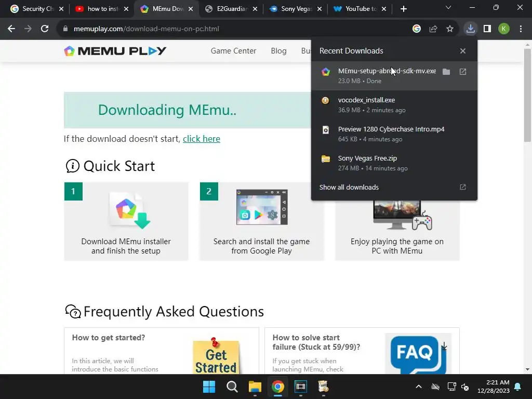Close the Recent Downloads popup

[463, 51]
